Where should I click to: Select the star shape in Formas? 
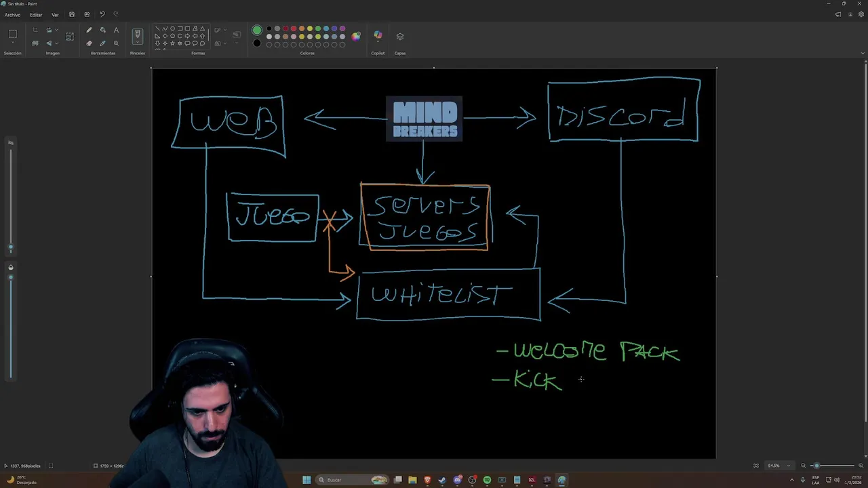[x=172, y=43]
